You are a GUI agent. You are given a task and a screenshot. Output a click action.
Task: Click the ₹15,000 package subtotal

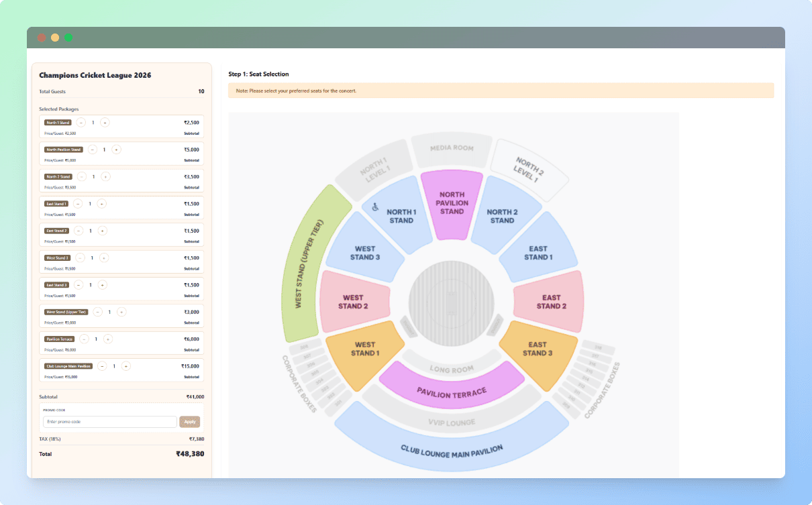click(190, 366)
